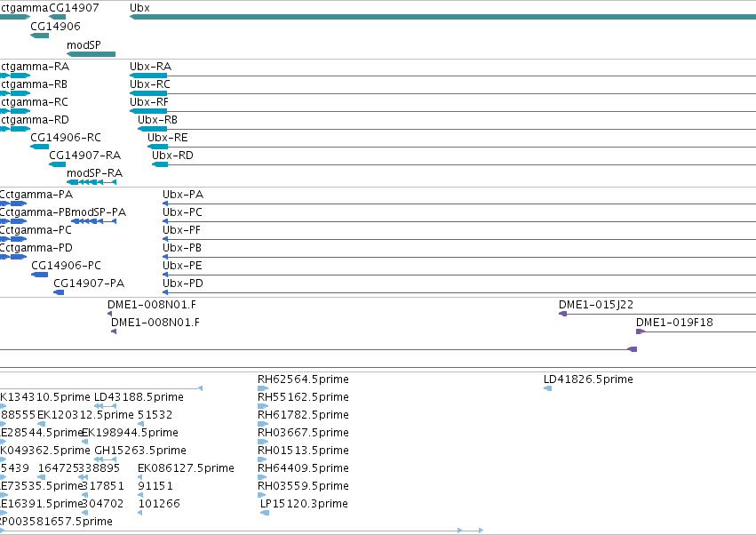Select the EST RH62564.5prime
The width and height of the screenshot is (756, 535).
click(x=303, y=379)
